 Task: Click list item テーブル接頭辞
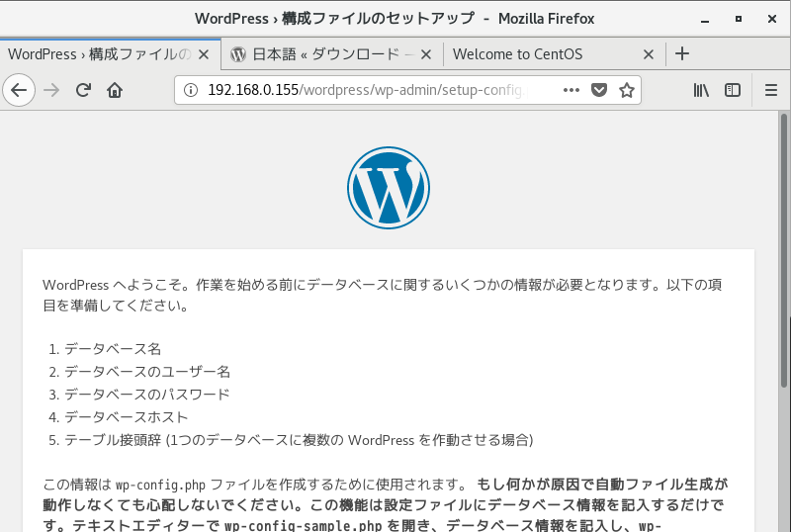(299, 440)
